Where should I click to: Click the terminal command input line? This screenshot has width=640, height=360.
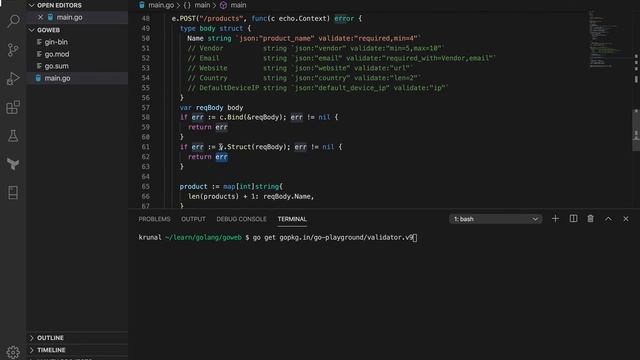click(278, 238)
